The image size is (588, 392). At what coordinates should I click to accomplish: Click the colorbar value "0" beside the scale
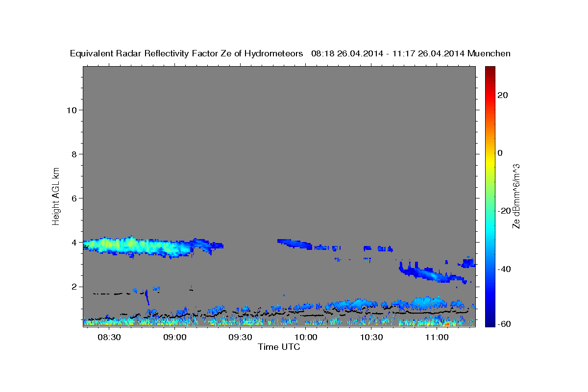pyautogui.click(x=500, y=153)
